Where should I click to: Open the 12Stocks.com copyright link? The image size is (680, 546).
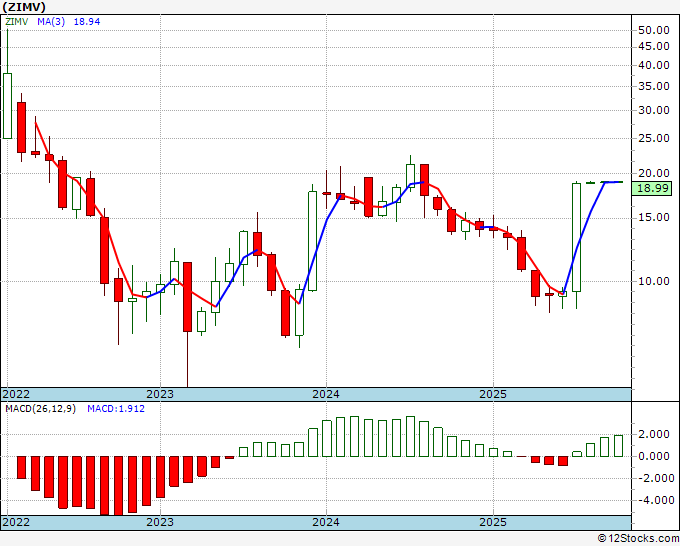point(638,538)
